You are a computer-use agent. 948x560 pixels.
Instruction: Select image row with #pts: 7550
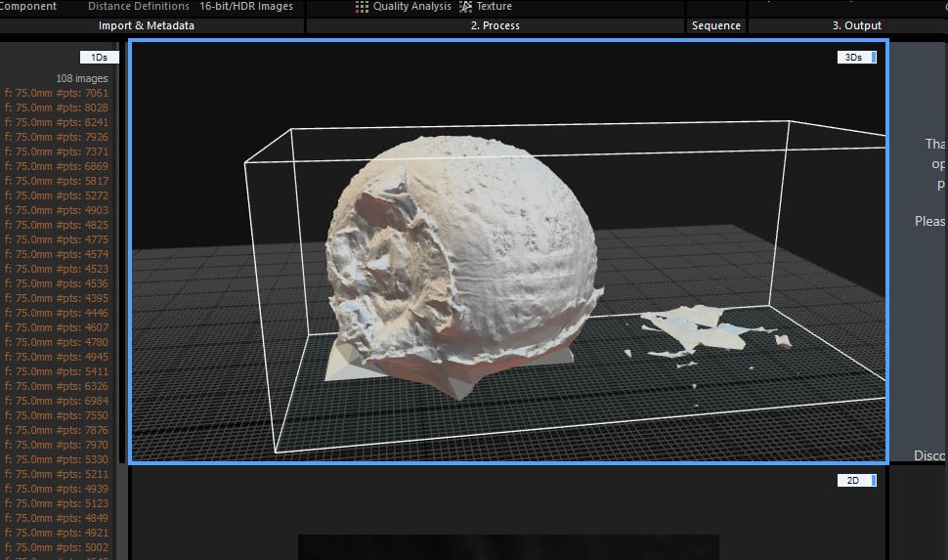click(57, 415)
